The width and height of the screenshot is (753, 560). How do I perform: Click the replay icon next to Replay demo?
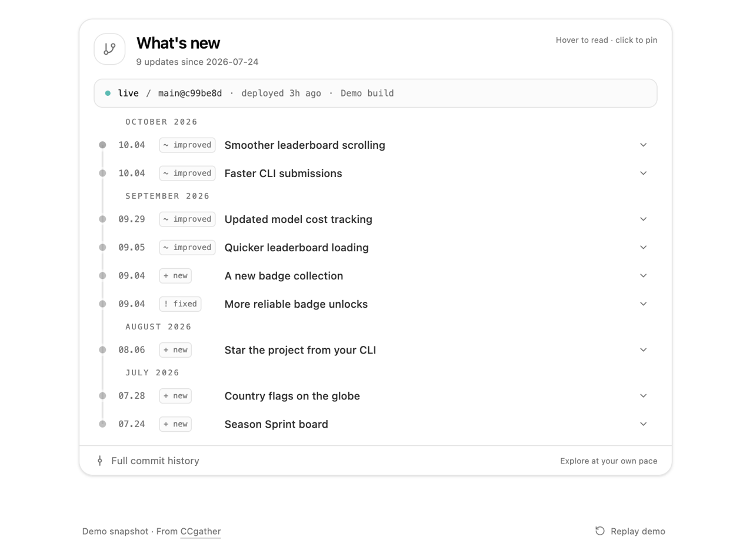click(x=599, y=531)
